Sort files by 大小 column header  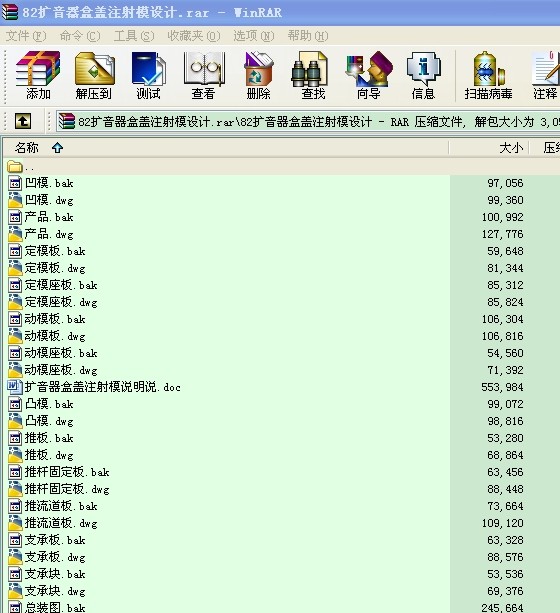pyautogui.click(x=489, y=148)
